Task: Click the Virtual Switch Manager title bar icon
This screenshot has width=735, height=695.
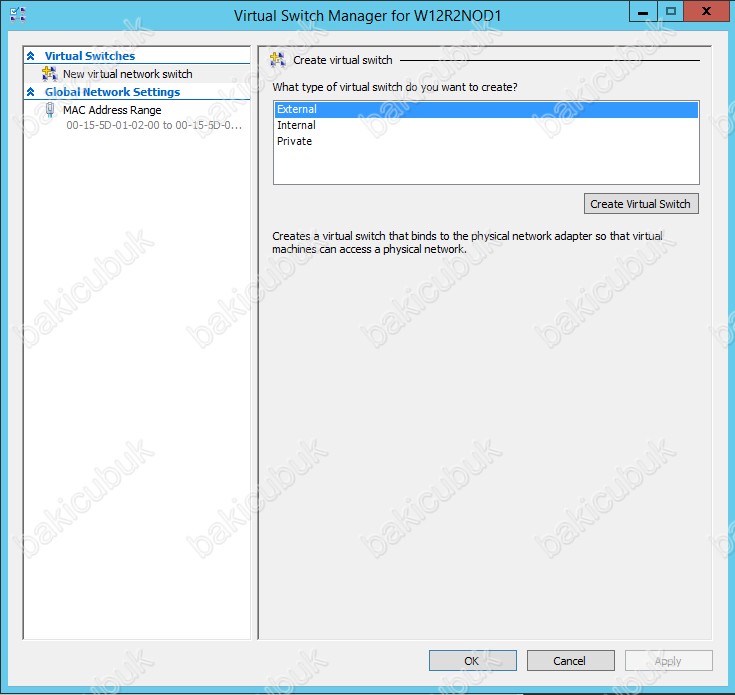Action: click(17, 16)
